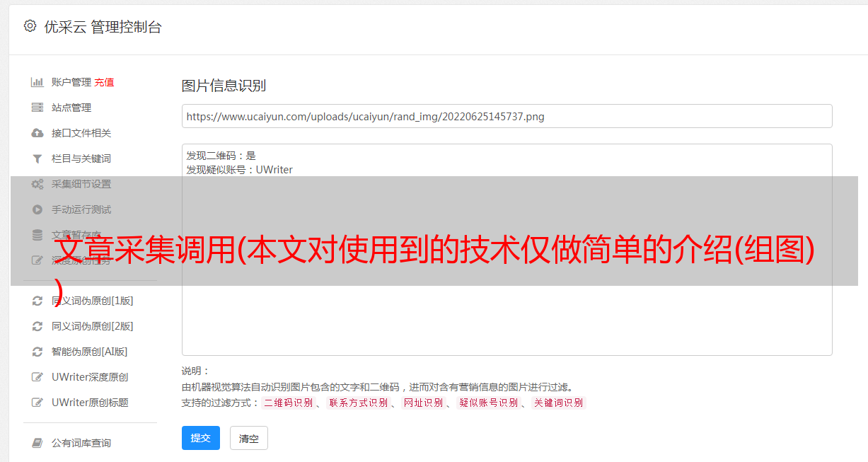This screenshot has width=868, height=462.
Task: Open 智能伪原创[AI版] menu item
Action: point(89,352)
